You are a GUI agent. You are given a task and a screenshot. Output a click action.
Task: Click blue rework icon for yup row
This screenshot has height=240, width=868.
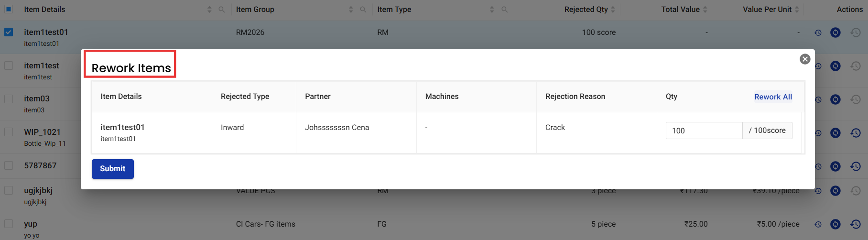coord(835,224)
